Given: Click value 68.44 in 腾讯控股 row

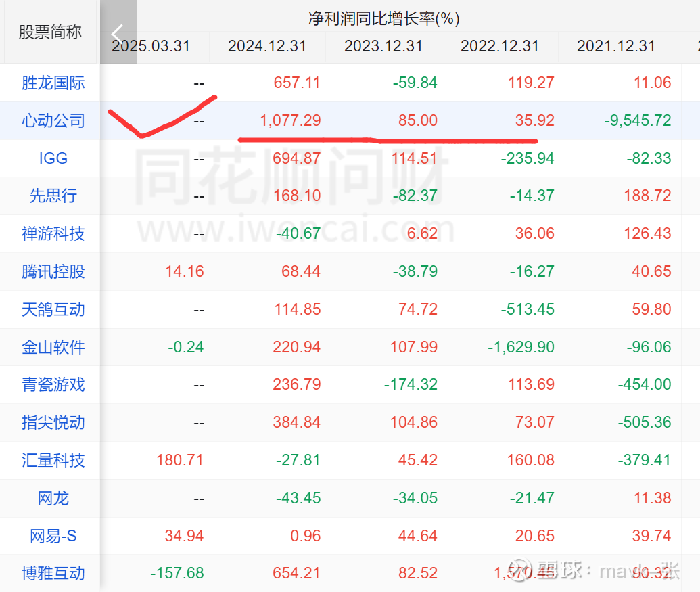Looking at the screenshot, I should (x=301, y=271).
